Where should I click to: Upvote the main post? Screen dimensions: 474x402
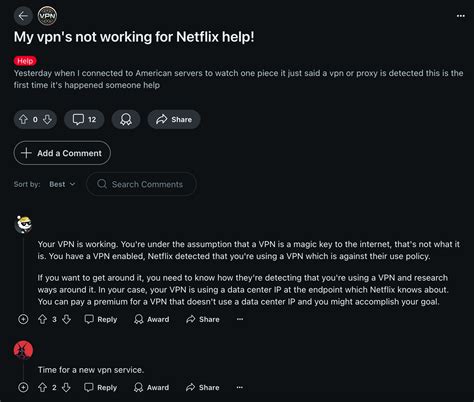(23, 119)
